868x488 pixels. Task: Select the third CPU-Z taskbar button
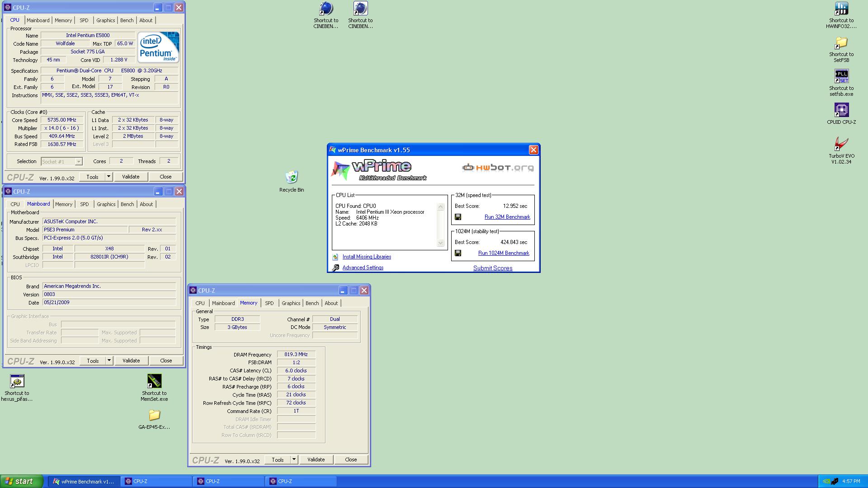point(302,481)
